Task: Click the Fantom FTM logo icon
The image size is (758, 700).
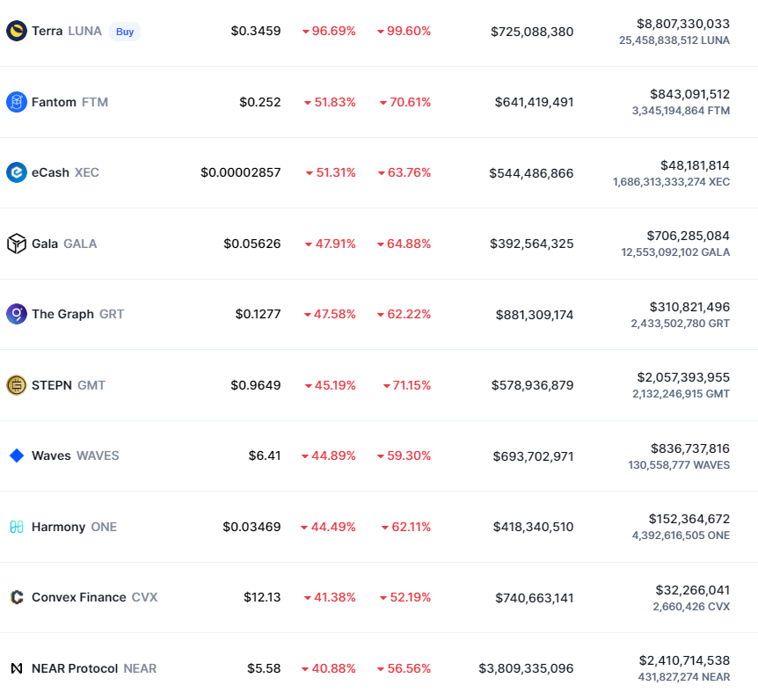Action: [x=17, y=102]
